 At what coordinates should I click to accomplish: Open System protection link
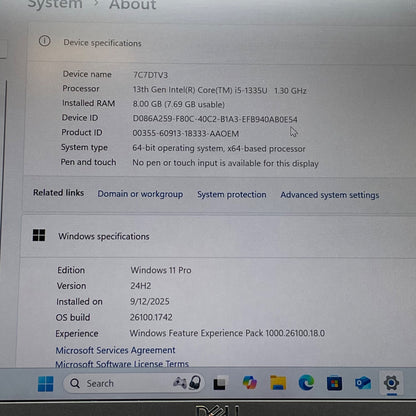[x=232, y=194]
